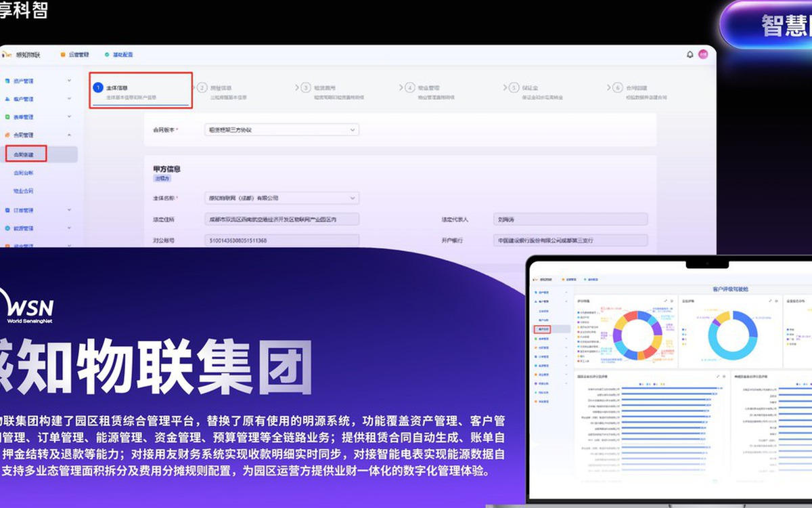The width and height of the screenshot is (812, 508).
Task: Click step circle number 2 for 房屋信息
Action: point(202,87)
